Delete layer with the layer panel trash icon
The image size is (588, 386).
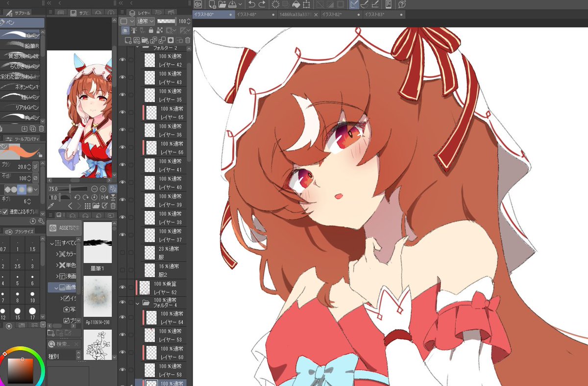(188, 40)
